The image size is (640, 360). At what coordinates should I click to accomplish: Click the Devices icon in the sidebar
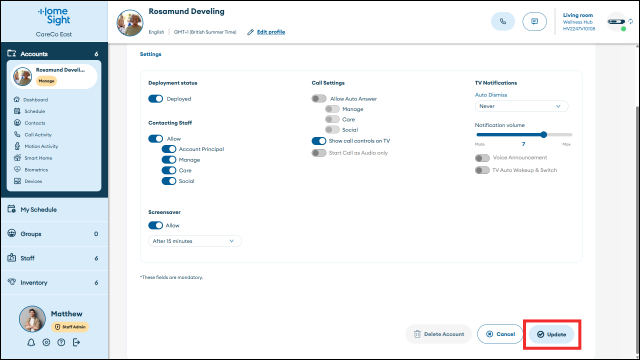pyautogui.click(x=17, y=181)
